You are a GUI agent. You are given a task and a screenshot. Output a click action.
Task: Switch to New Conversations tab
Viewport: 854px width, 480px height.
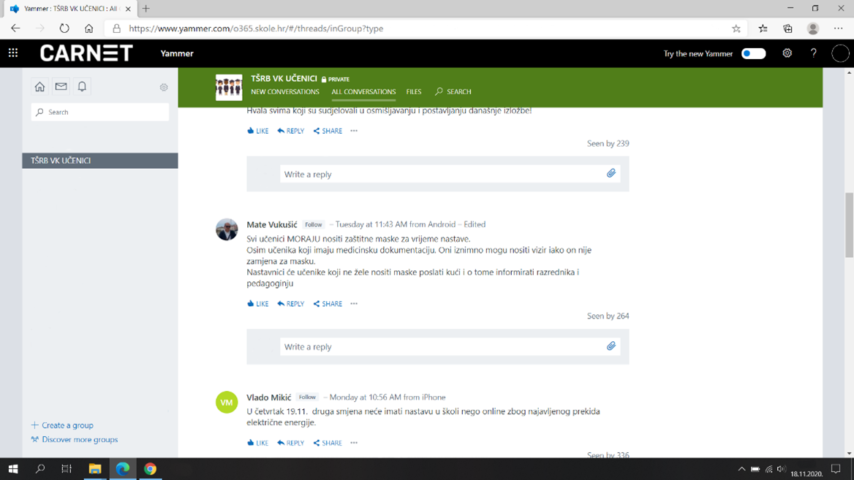point(285,92)
